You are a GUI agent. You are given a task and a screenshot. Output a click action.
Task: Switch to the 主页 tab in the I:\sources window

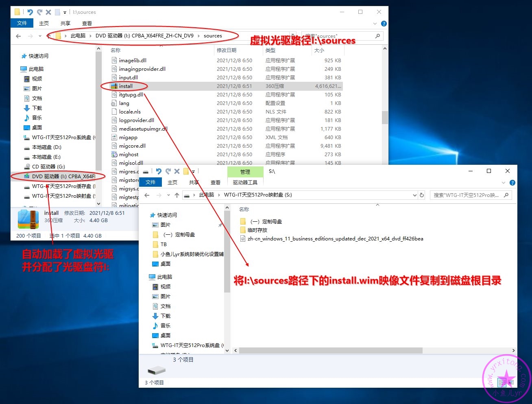tap(44, 23)
